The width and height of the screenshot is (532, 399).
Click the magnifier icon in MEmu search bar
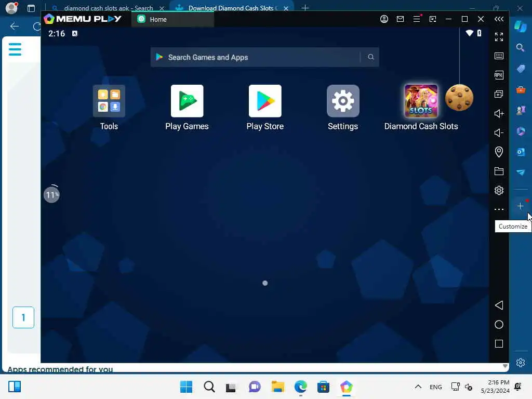pyautogui.click(x=371, y=57)
